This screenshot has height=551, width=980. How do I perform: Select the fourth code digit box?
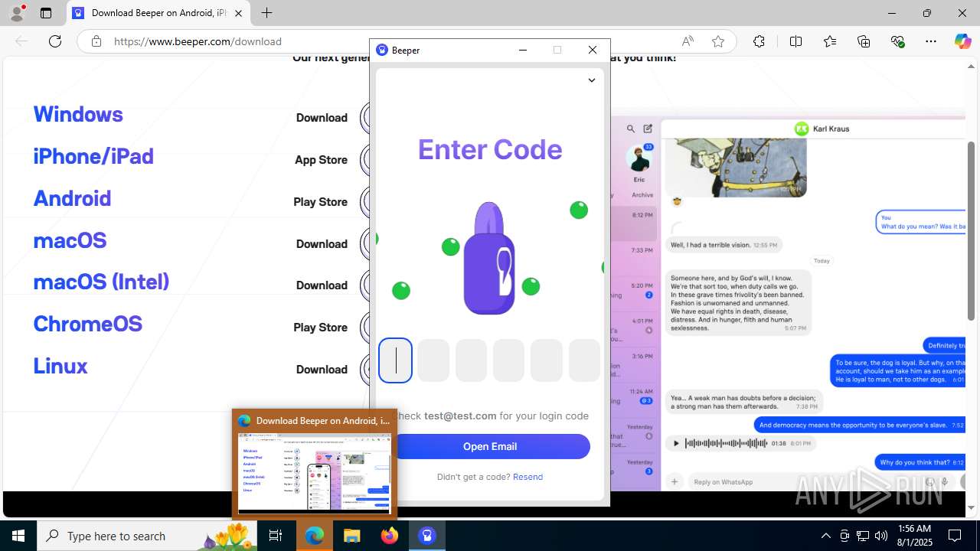(508, 360)
